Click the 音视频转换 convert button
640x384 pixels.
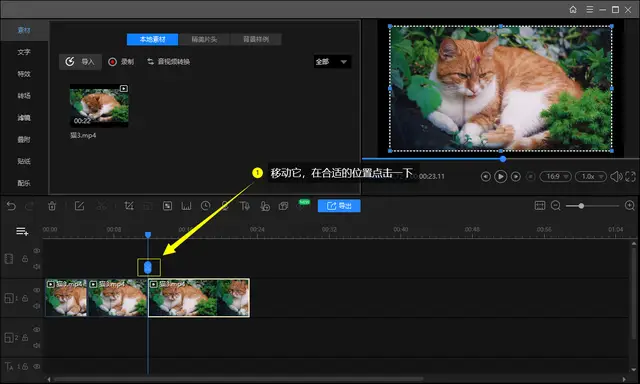click(x=169, y=62)
